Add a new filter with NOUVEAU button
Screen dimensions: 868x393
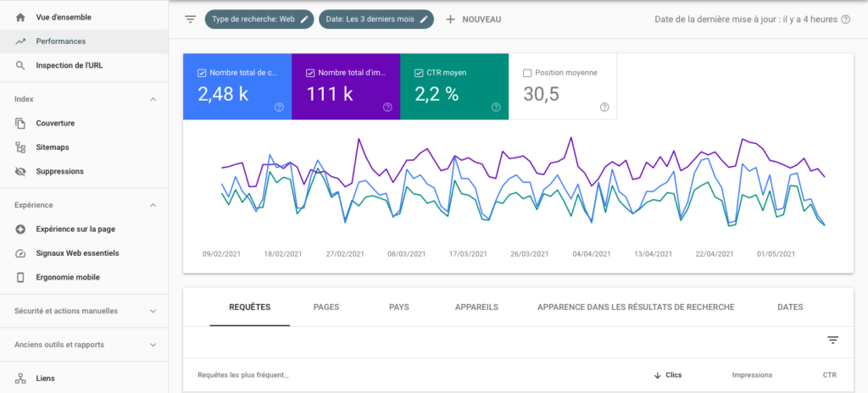tap(473, 19)
